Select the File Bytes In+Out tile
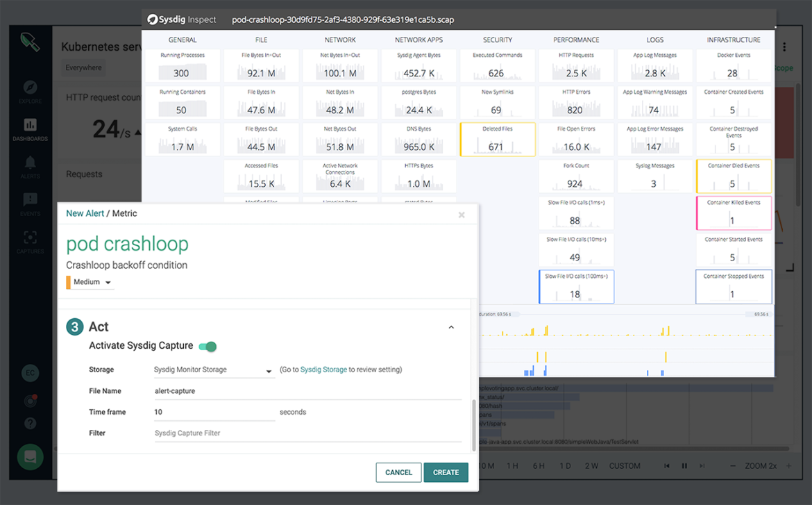 pos(261,66)
